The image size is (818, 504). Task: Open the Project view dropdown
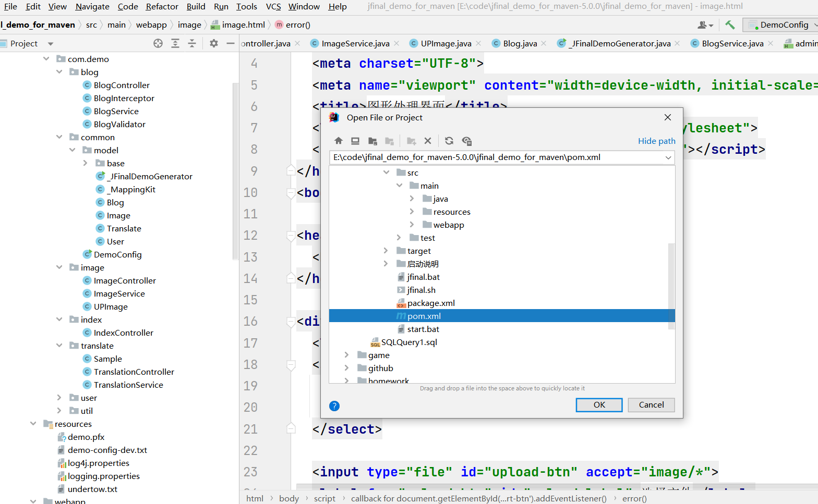point(51,44)
